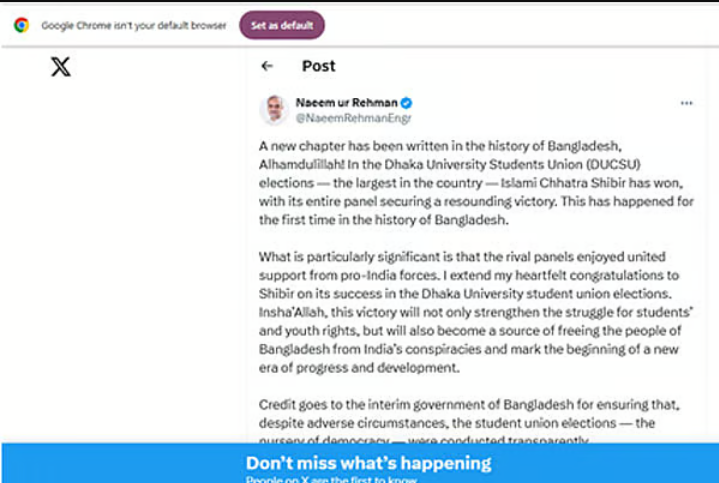Viewport: 719px width, 483px height.
Task: Click the "Don't miss what's happening" banner headline
Action: click(369, 463)
